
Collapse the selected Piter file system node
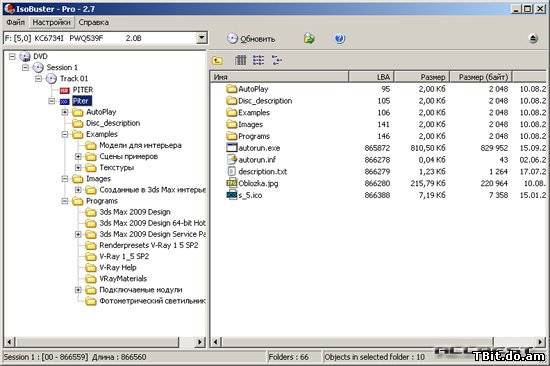click(52, 101)
